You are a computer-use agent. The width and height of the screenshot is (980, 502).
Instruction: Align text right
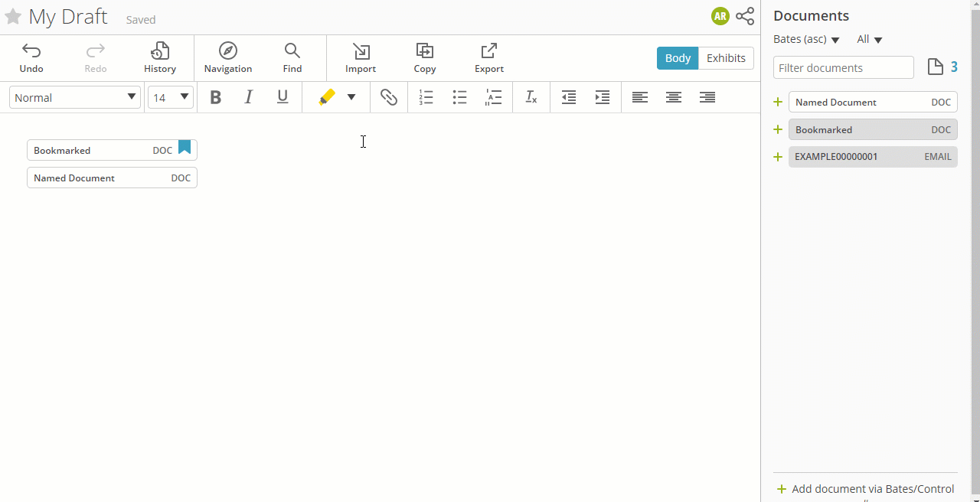point(707,97)
